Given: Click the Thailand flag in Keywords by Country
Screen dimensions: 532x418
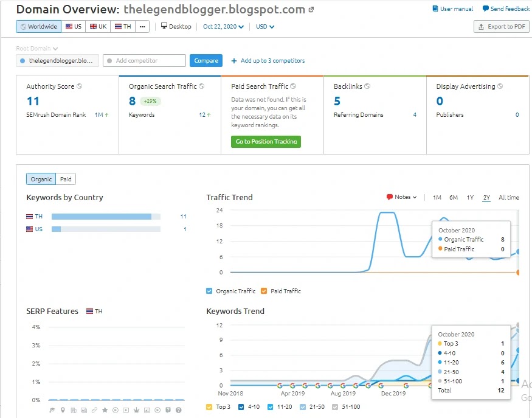Looking at the screenshot, I should [30, 216].
